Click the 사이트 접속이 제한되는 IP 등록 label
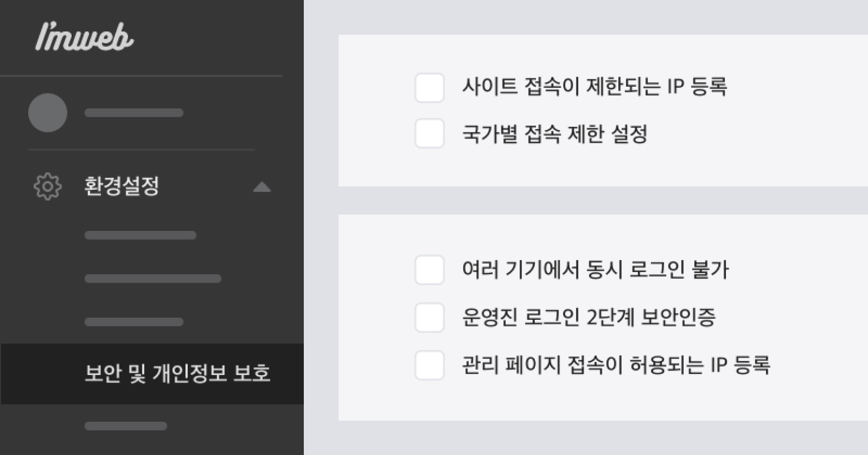The image size is (868, 455). pyautogui.click(x=594, y=87)
